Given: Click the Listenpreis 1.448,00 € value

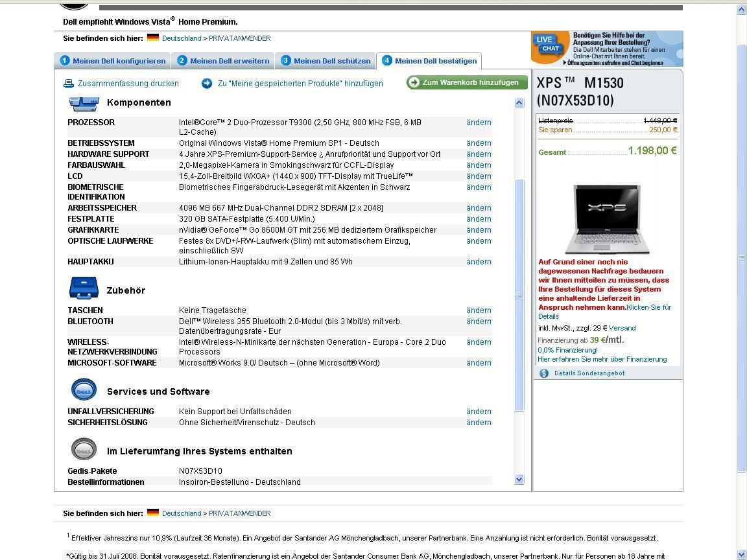Looking at the screenshot, I should 660,121.
